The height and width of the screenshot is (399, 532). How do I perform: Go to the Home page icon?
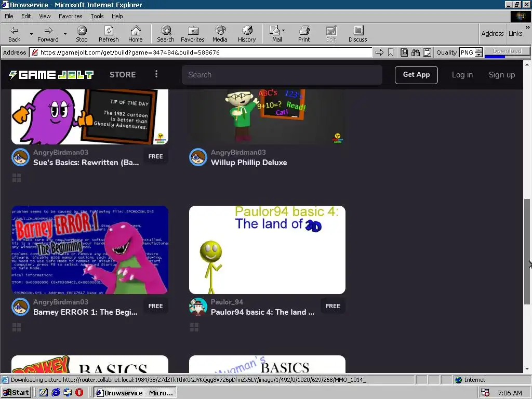136,34
